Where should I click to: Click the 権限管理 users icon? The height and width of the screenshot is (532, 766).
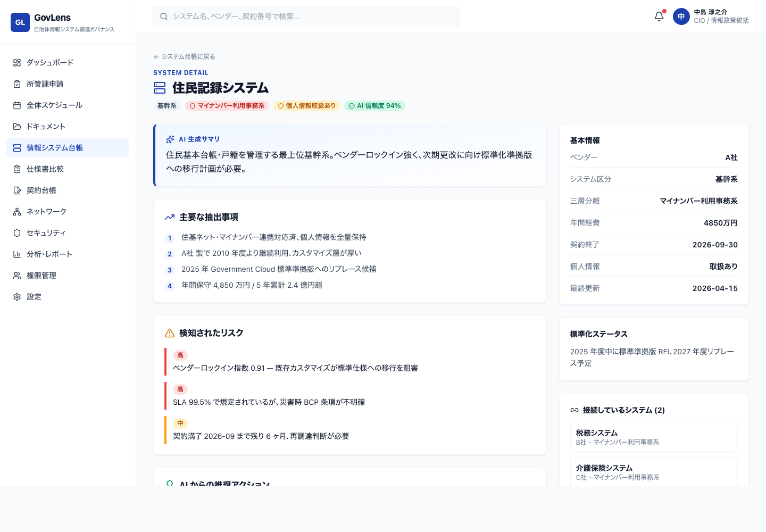click(x=16, y=275)
